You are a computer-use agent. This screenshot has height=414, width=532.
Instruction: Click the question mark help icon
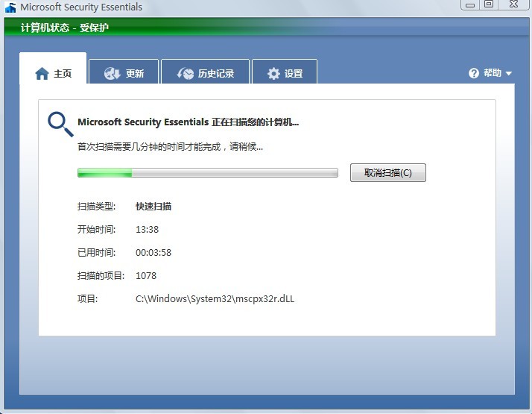[x=474, y=73]
